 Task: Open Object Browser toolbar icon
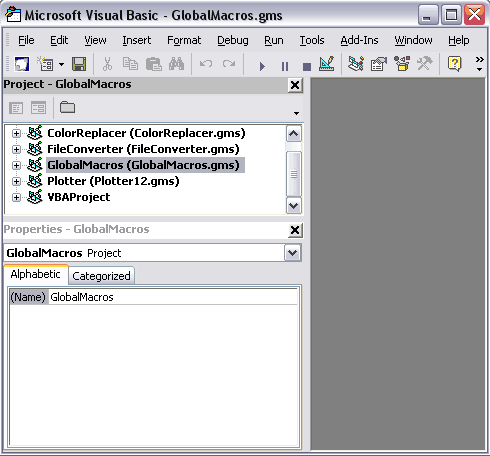pyautogui.click(x=402, y=64)
